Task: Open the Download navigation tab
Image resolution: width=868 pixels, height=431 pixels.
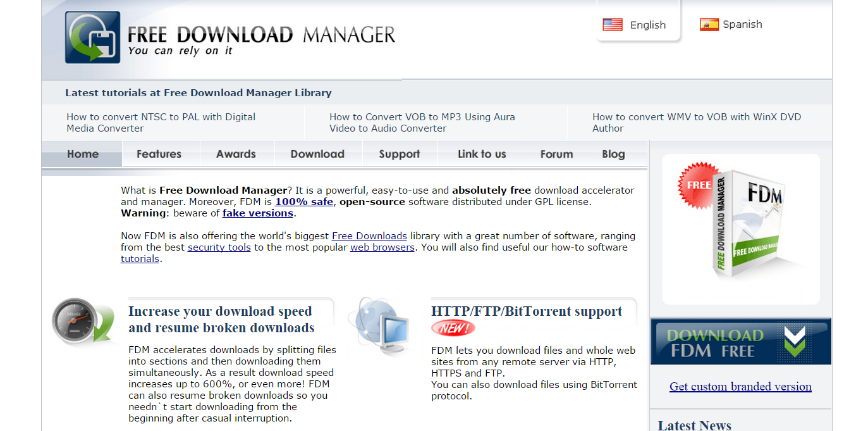Action: (x=317, y=154)
